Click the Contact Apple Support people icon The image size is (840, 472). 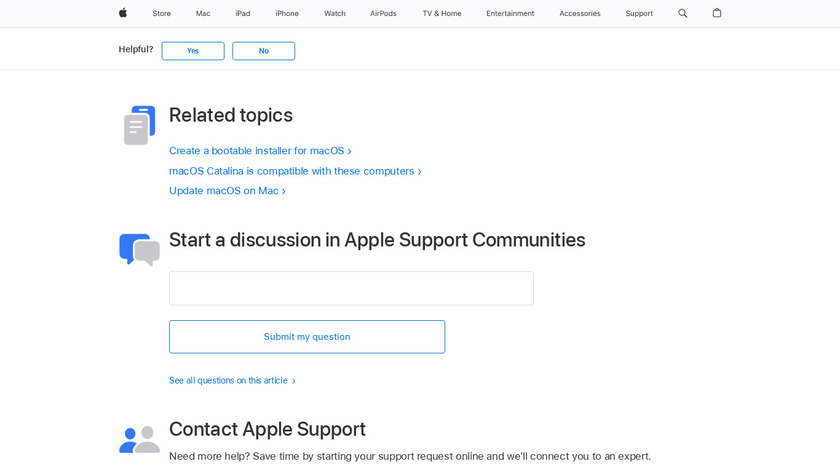coord(139,439)
